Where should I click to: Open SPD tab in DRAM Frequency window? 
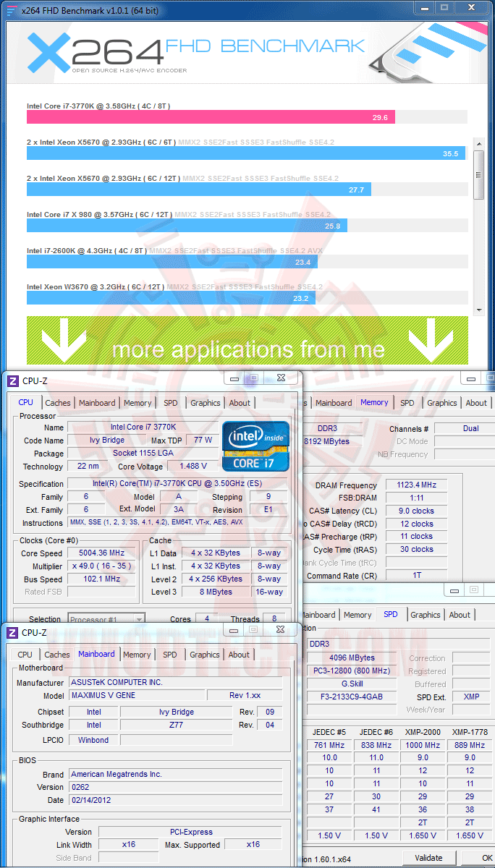click(407, 403)
